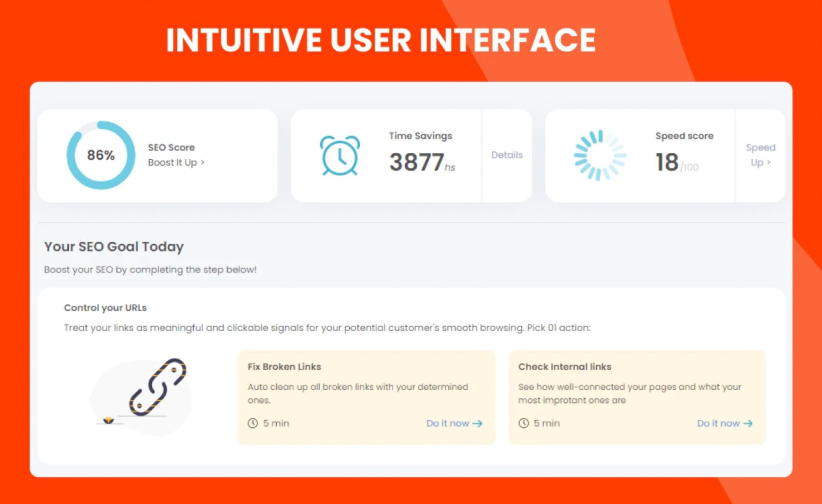This screenshot has height=504, width=822.
Task: Click the clock icon in Fix Broken Links
Action: 253,423
